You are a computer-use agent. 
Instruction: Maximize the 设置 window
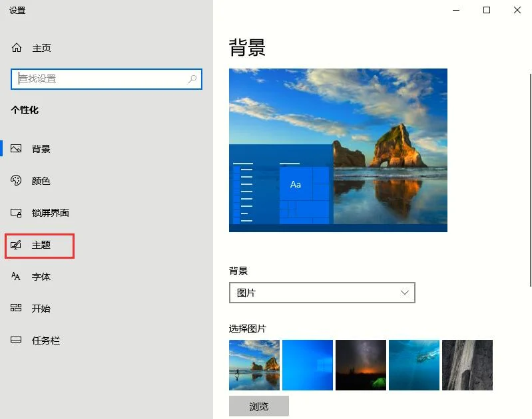pos(487,10)
